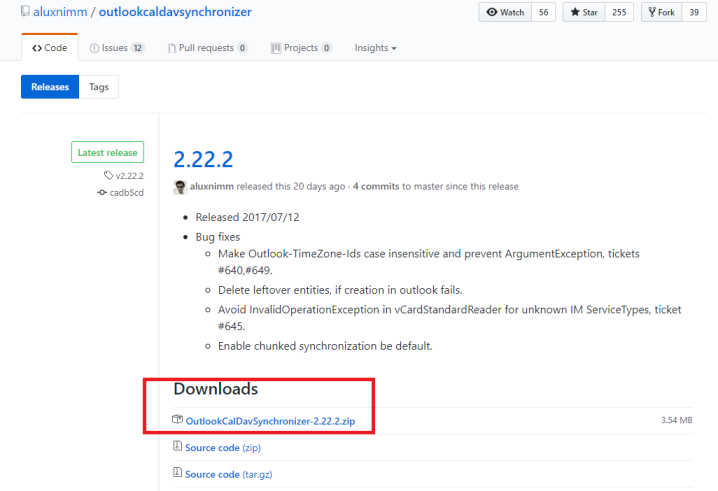
Task: Click the file icon beside Source code (zip)
Action: point(177,446)
